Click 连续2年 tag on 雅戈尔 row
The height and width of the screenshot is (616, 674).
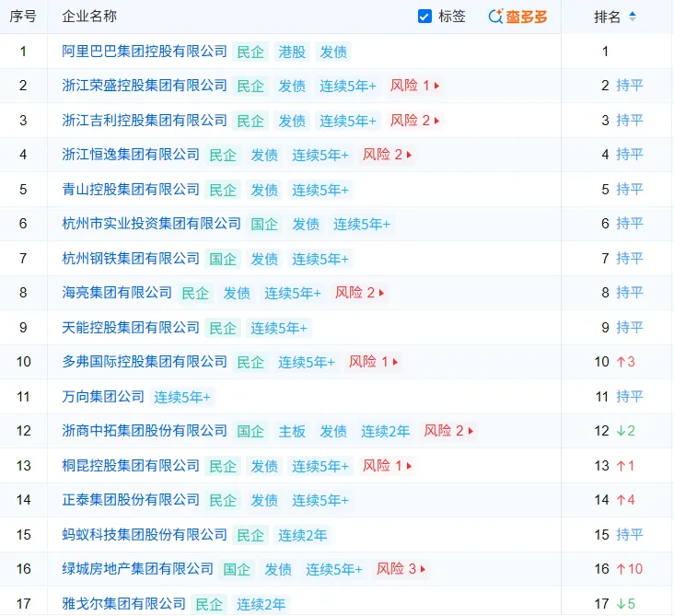click(x=261, y=604)
